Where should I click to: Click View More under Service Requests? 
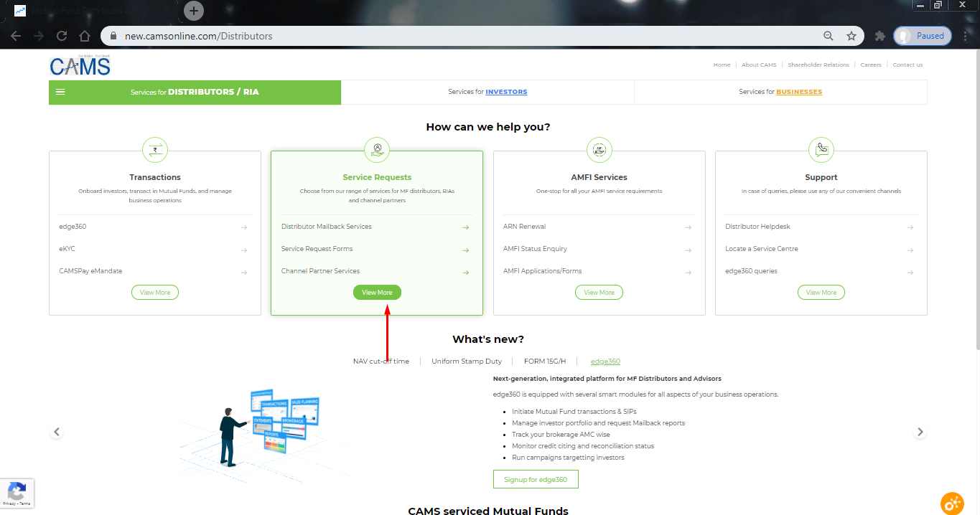pyautogui.click(x=377, y=293)
